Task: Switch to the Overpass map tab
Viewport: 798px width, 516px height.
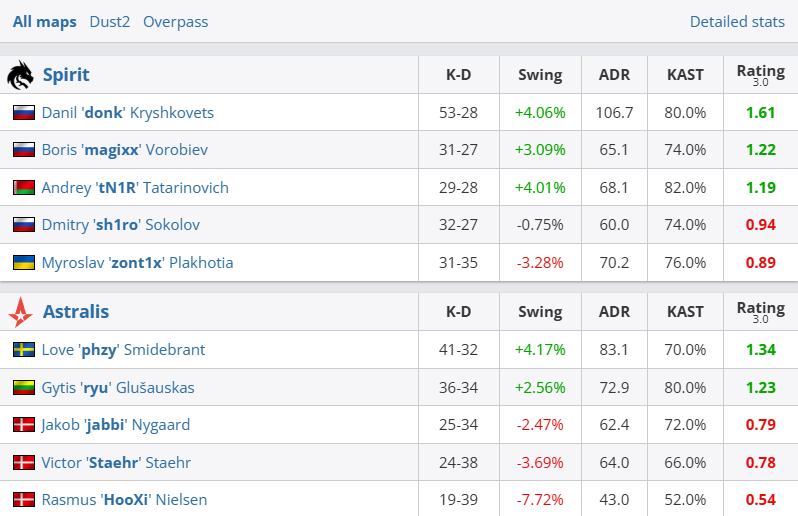Action: tap(176, 22)
